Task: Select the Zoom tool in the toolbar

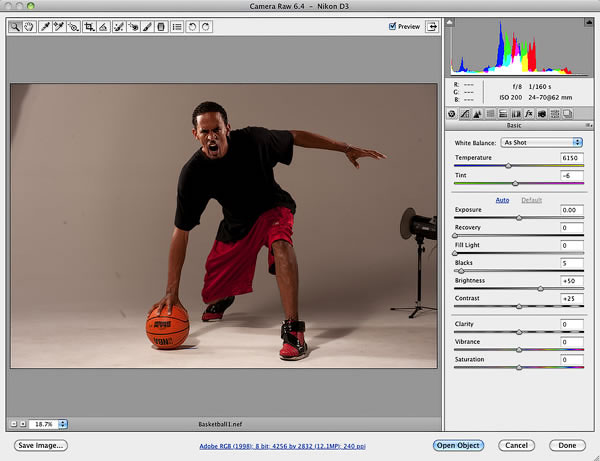Action: click(x=15, y=27)
